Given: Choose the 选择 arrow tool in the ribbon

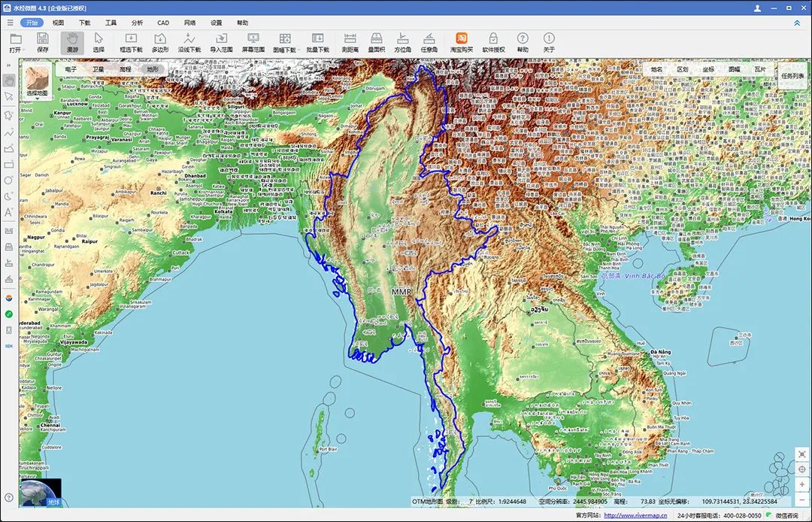Looking at the screenshot, I should (x=98, y=42).
